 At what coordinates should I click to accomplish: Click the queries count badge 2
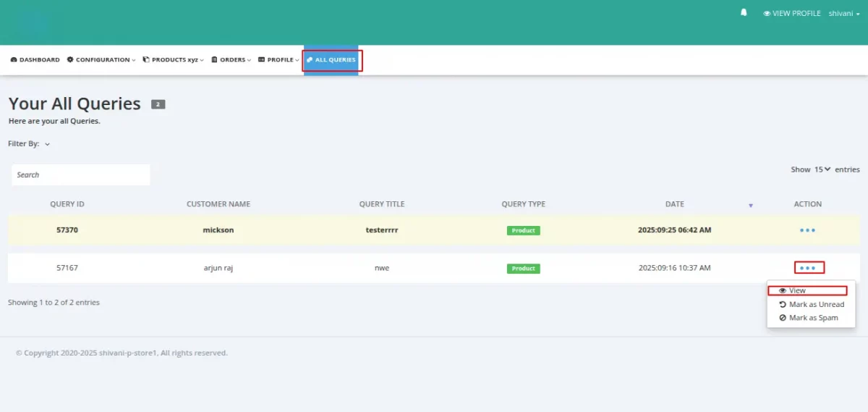point(158,104)
